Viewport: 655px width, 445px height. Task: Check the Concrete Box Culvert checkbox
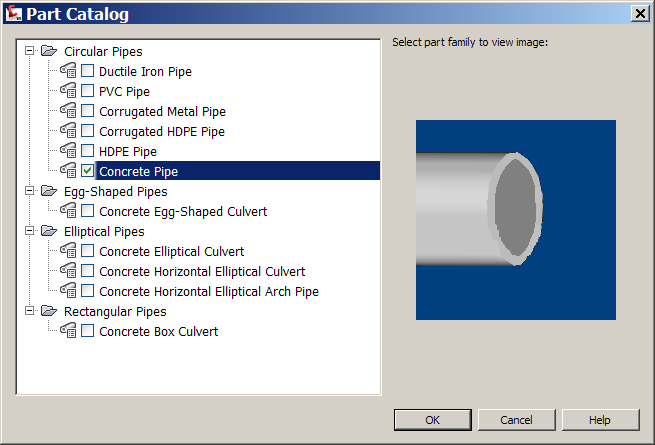pos(88,331)
